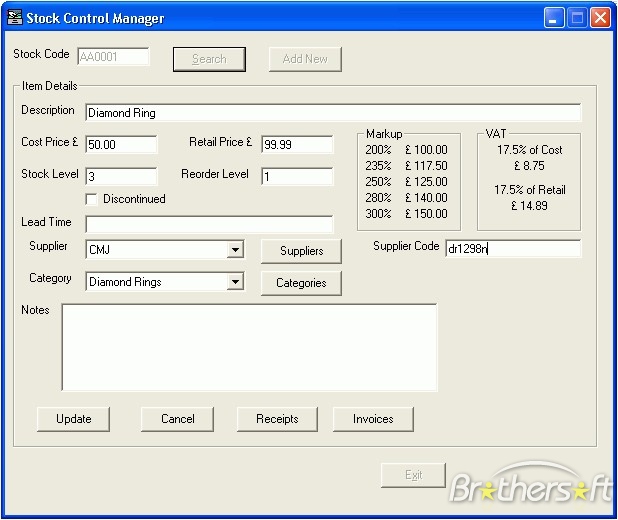Screen dimensions: 618x520
Task: Focus the Retail Price field
Action: point(297,145)
